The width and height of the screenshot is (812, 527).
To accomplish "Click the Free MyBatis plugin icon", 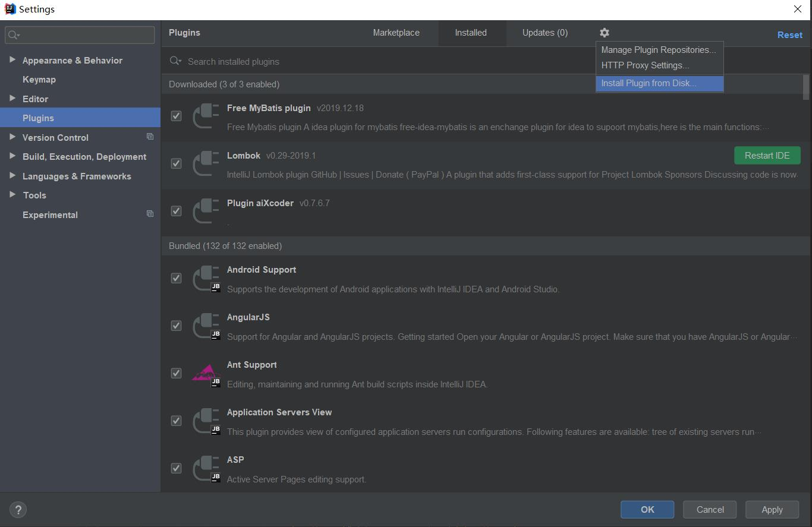I will tap(206, 116).
